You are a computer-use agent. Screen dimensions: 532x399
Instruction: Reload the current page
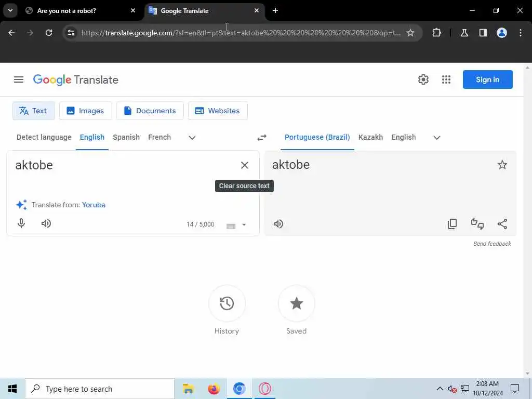[49, 33]
